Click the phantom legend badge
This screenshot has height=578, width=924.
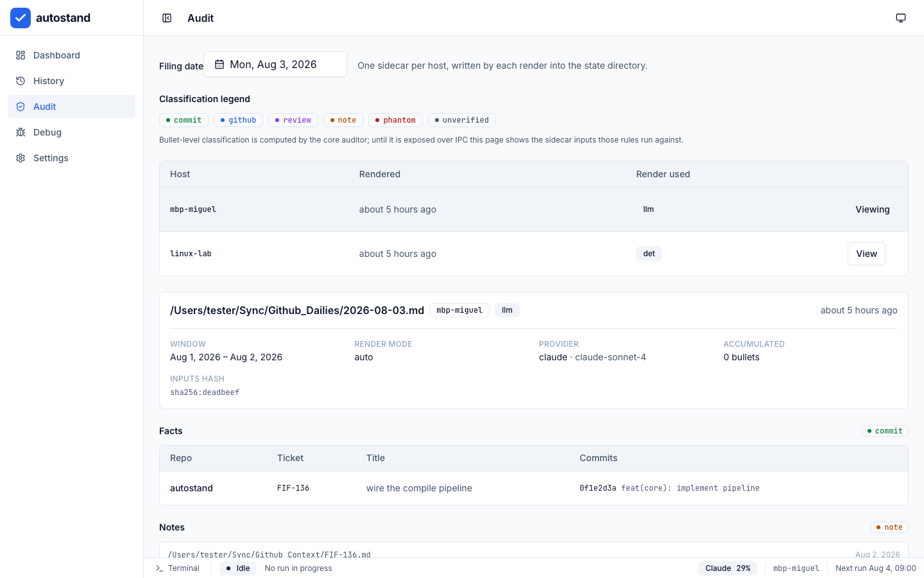[395, 120]
